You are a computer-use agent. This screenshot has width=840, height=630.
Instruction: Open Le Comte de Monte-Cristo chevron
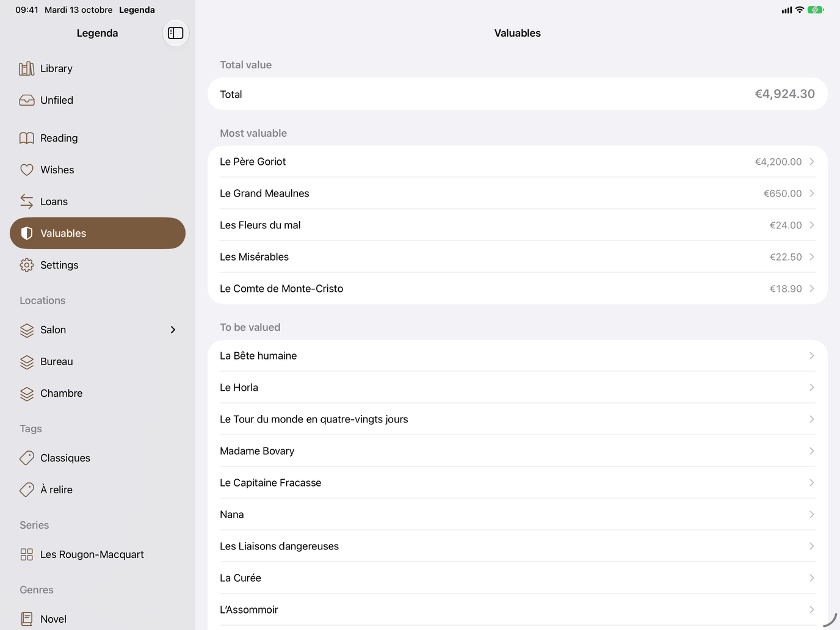point(811,288)
